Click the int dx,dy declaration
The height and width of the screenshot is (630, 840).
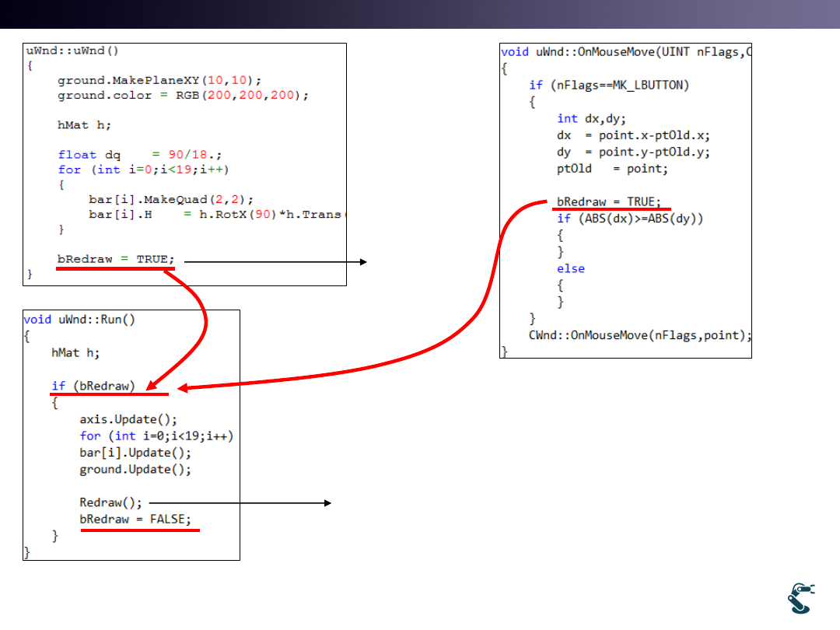point(591,118)
